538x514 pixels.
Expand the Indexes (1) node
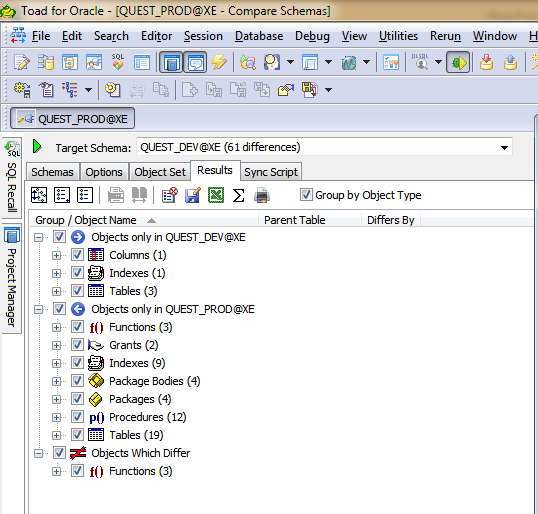click(x=56, y=273)
